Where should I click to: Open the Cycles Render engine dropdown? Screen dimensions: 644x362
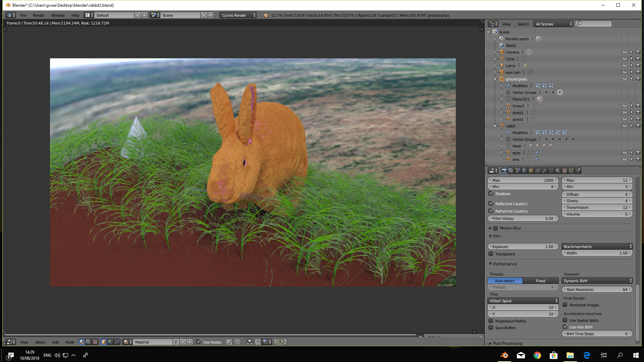point(238,15)
